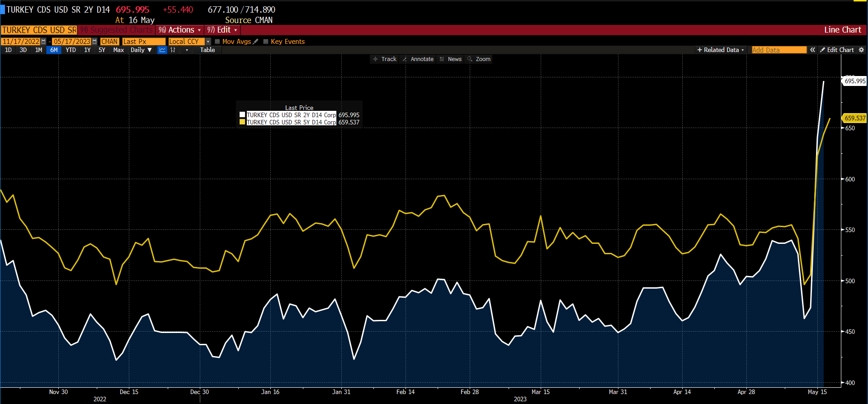Image resolution: width=868 pixels, height=404 pixels.
Task: Enable the Mov Avgs checkbox
Action: (217, 42)
